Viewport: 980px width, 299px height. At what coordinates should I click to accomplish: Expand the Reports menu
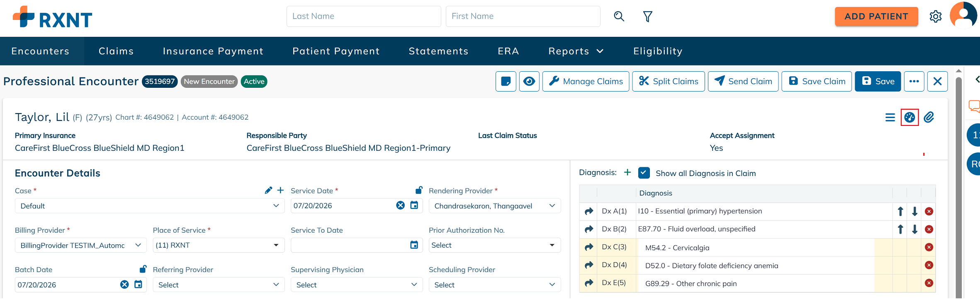tap(576, 51)
